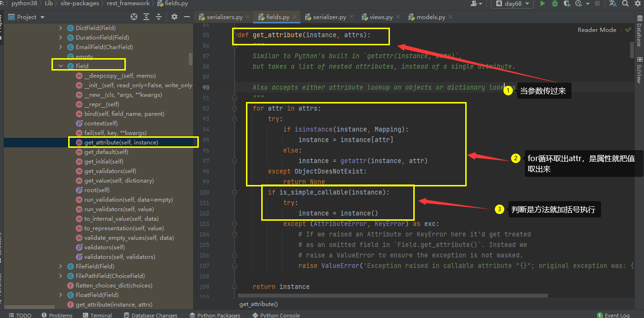Toggle fold marker at line 100 if statement
The height and width of the screenshot is (318, 644).
[234, 193]
